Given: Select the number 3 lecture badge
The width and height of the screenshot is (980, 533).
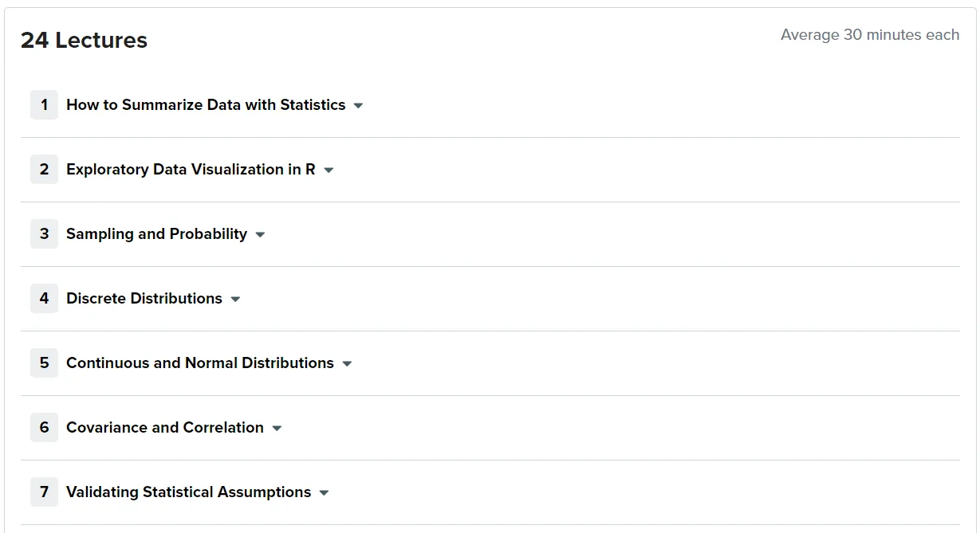Looking at the screenshot, I should pyautogui.click(x=44, y=233).
